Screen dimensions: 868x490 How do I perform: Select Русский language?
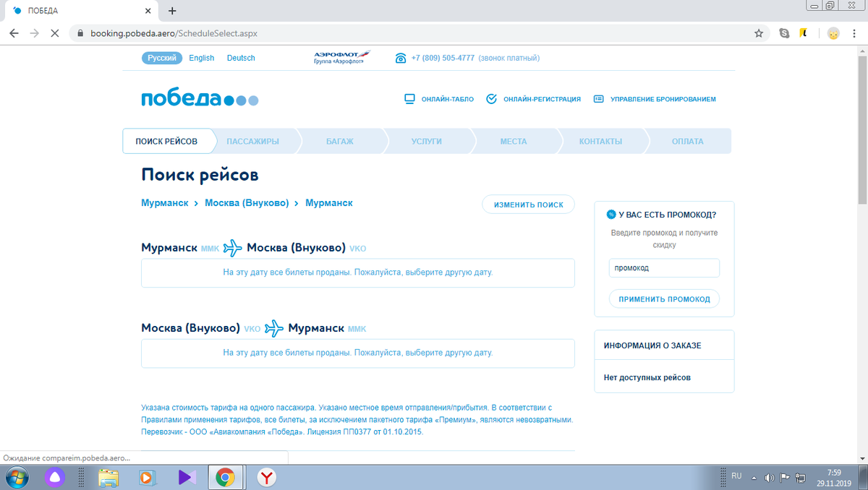click(x=162, y=58)
